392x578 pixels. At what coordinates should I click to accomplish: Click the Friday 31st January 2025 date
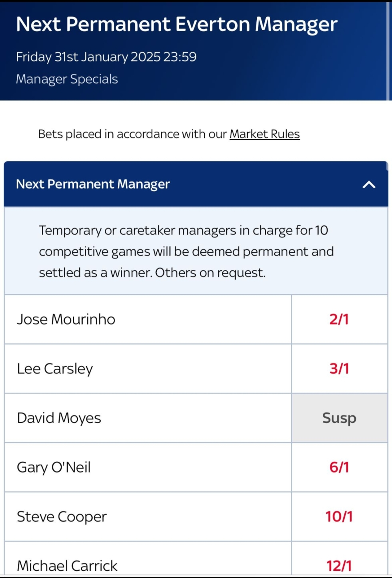click(106, 57)
